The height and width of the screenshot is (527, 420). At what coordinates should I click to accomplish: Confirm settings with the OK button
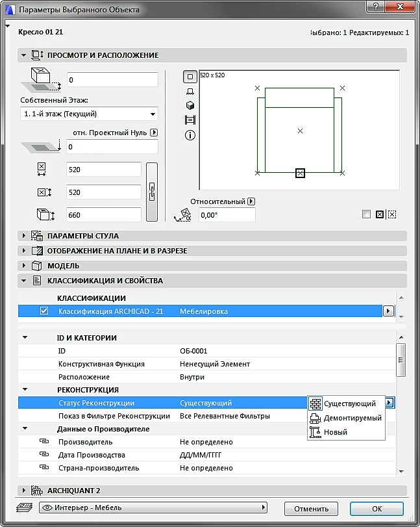click(x=377, y=509)
